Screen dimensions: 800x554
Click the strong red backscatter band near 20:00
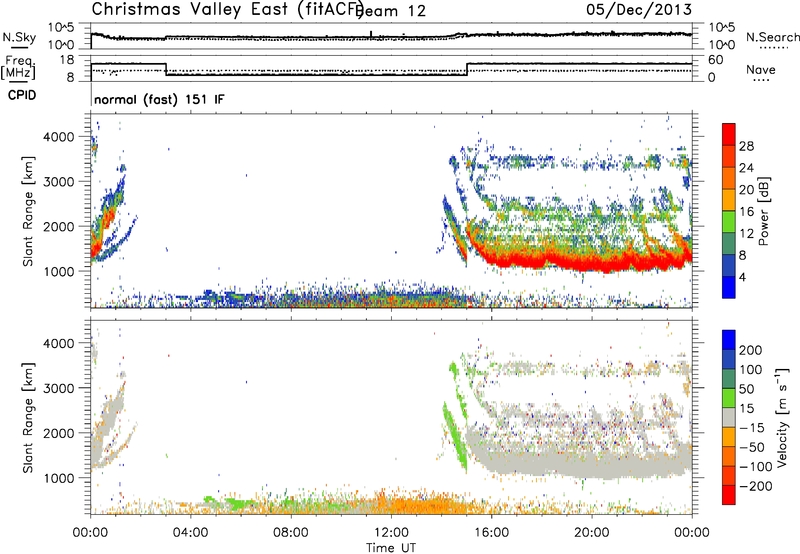coord(592,261)
